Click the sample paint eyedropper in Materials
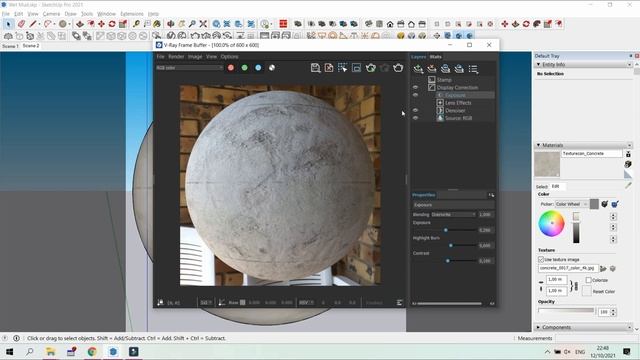The height and width of the screenshot is (360, 640). [x=628, y=186]
